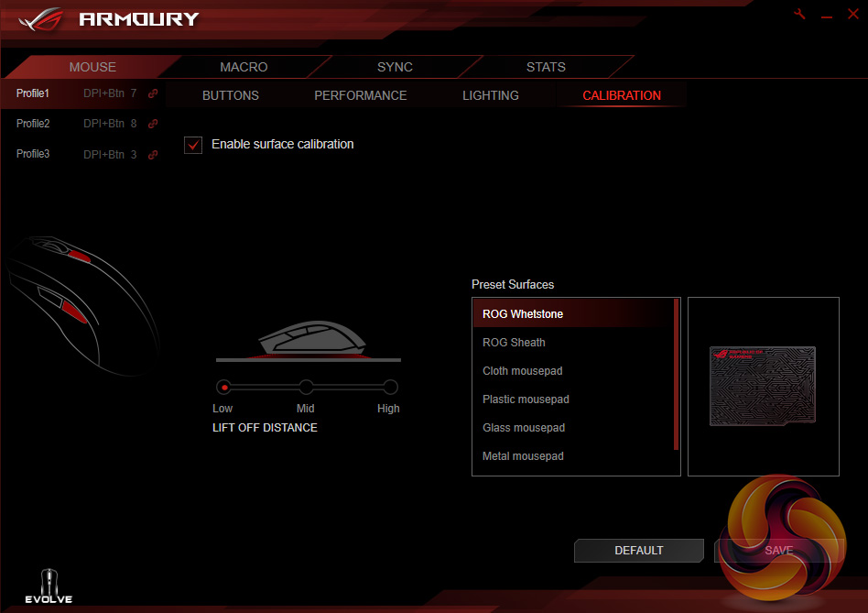Image resolution: width=868 pixels, height=613 pixels.
Task: Click the large mouse side-view illustration
Action: point(81,306)
